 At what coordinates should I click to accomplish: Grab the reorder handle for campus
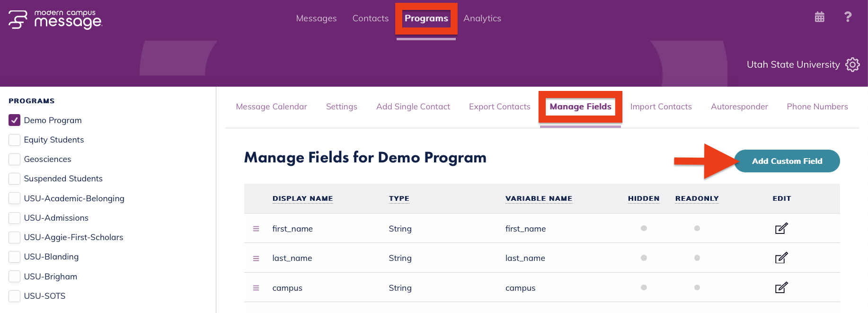coord(256,288)
